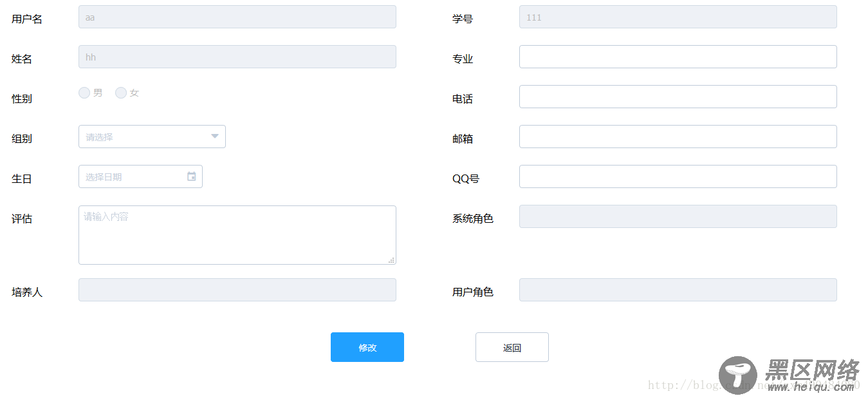Click the blue 修改 button
The image size is (868, 398).
(367, 347)
